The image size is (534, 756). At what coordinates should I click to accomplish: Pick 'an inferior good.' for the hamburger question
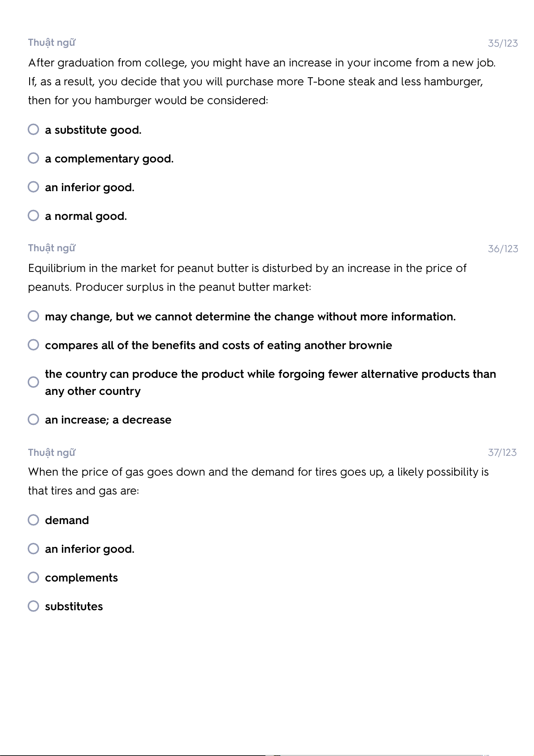click(x=34, y=187)
